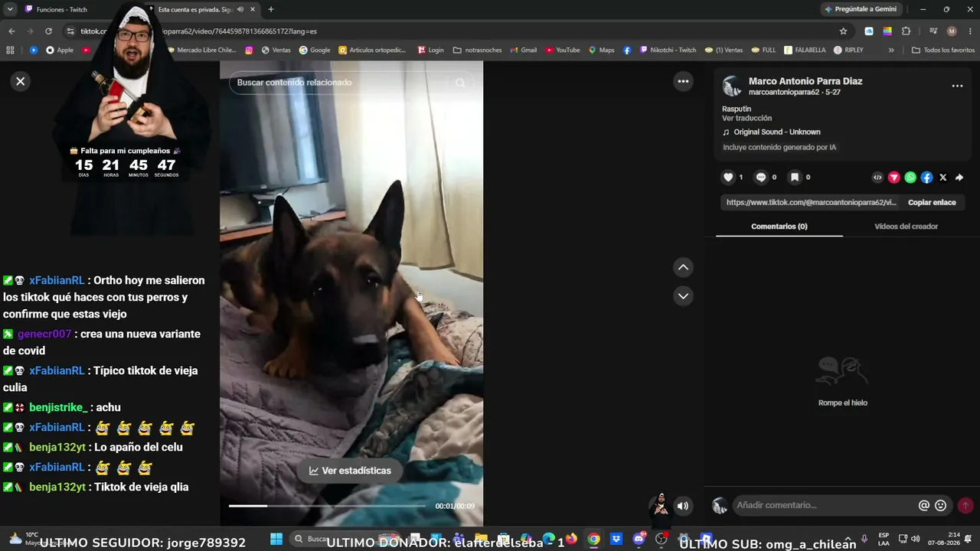
Task: Expand the hidden bookmarks chevron
Action: pyautogui.click(x=891, y=51)
